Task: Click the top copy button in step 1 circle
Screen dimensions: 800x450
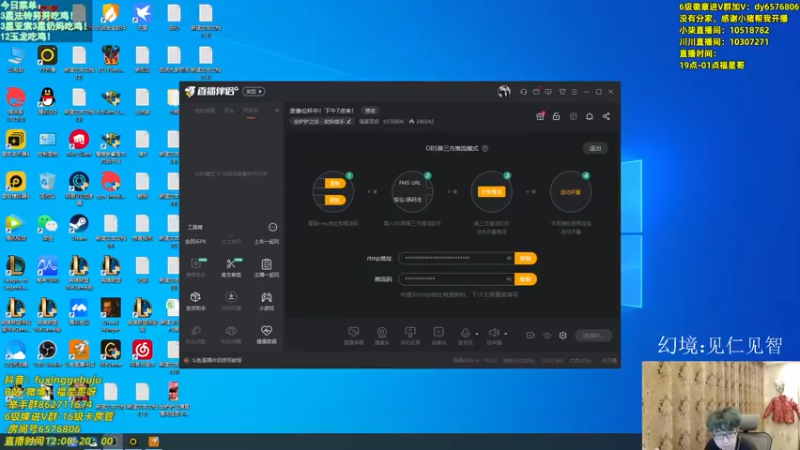Action: pos(335,183)
